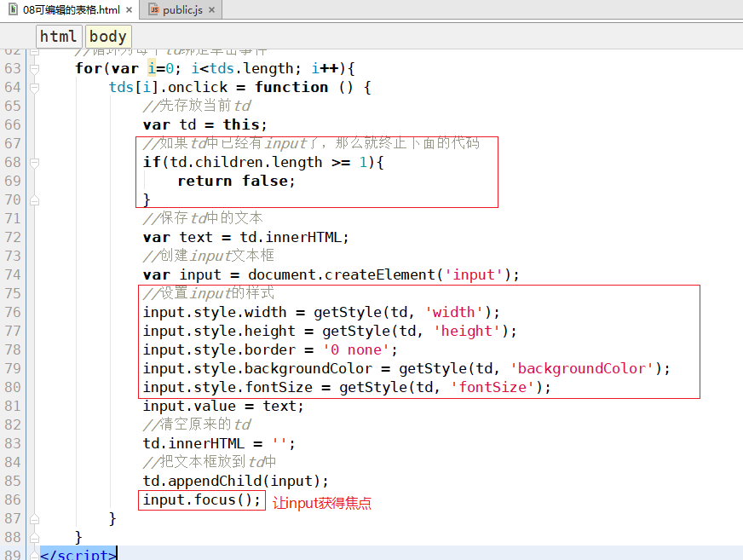Viewport: 743px width, 560px height.
Task: Click the fold end marker at line 87
Action: (x=35, y=518)
